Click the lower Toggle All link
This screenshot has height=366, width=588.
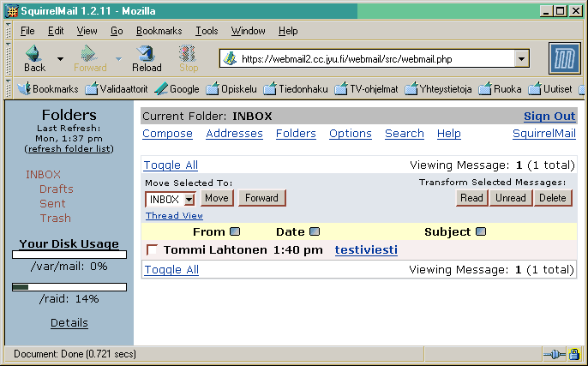[x=171, y=270]
